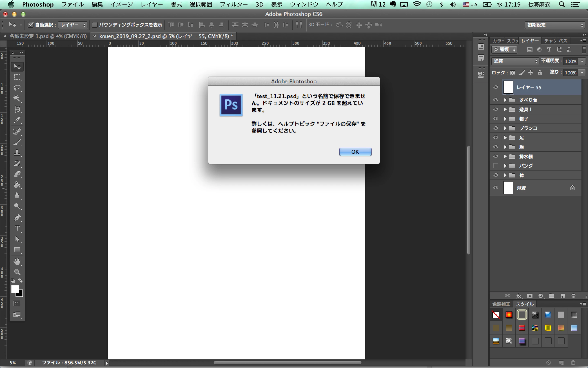The height and width of the screenshot is (368, 588).
Task: Select the Zoom tool in toolbox
Action: pos(17,272)
